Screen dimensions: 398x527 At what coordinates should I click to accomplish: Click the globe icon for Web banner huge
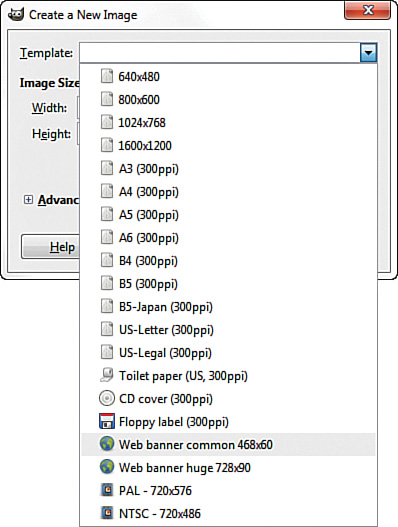click(x=107, y=467)
